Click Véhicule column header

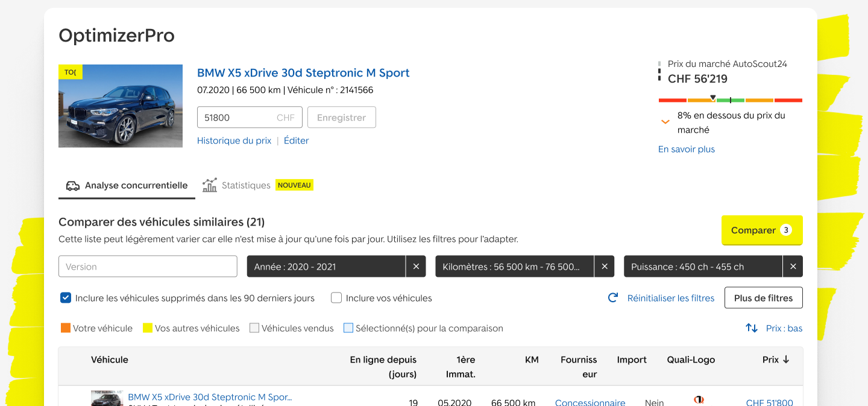[x=110, y=360]
